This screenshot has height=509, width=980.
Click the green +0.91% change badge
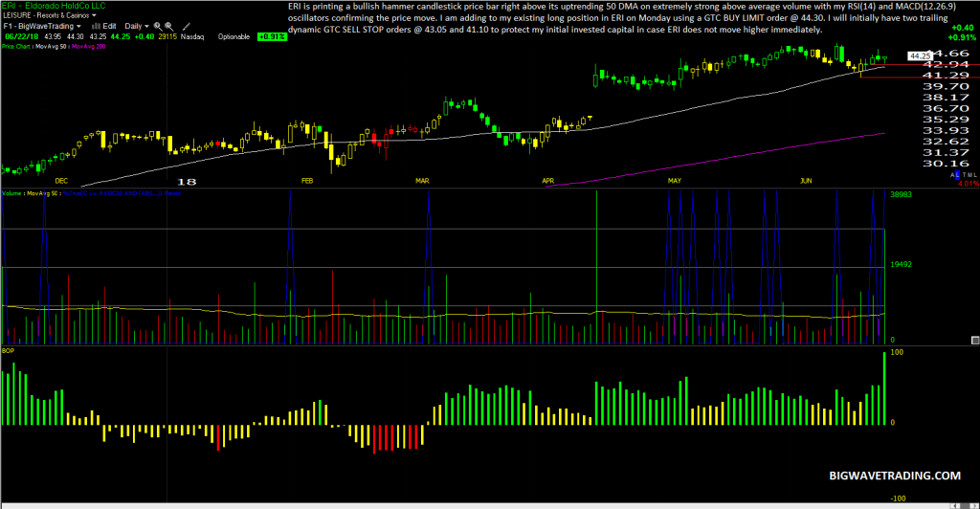(x=272, y=37)
